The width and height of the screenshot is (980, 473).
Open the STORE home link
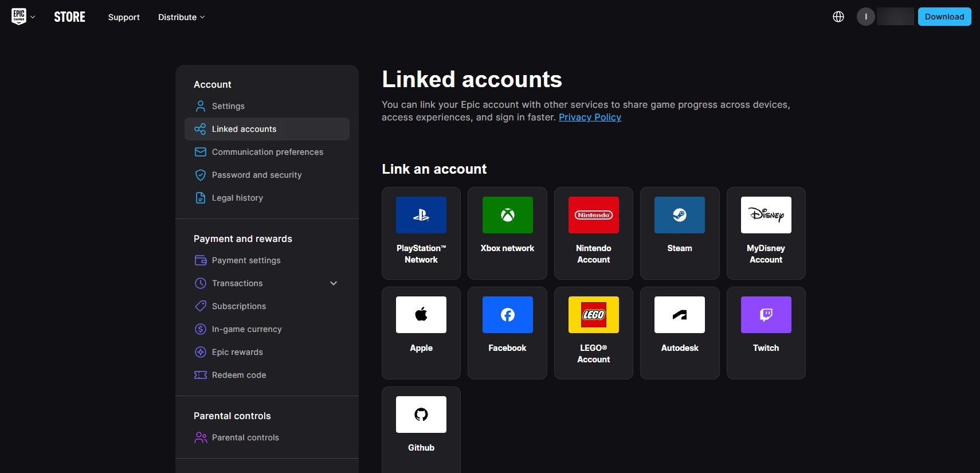(x=70, y=17)
